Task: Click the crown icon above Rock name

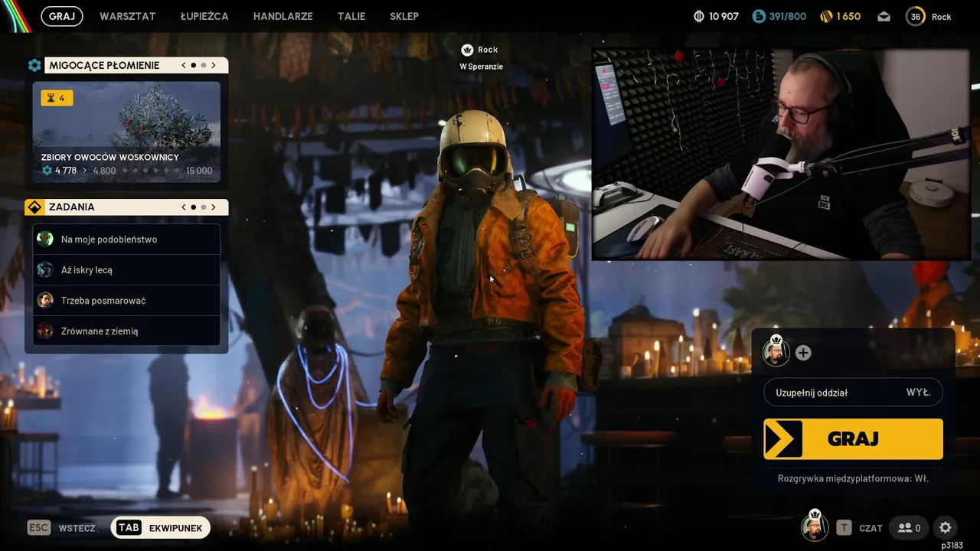Action: coord(467,50)
